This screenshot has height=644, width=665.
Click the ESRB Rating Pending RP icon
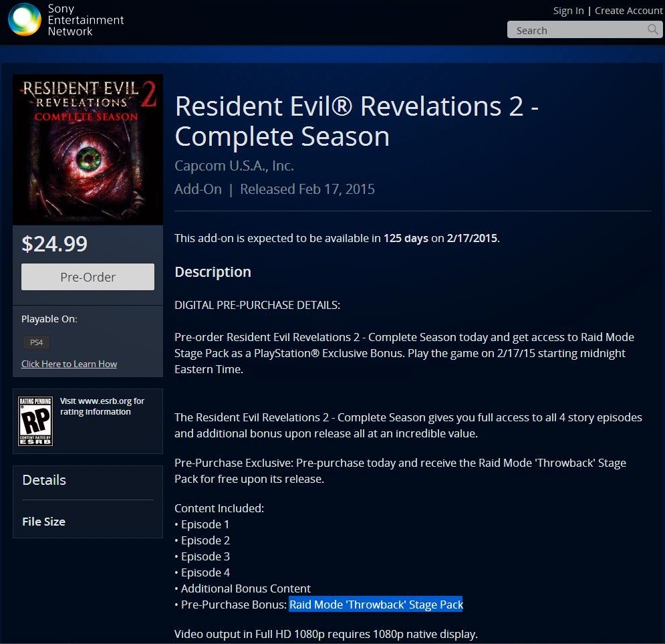click(x=35, y=421)
